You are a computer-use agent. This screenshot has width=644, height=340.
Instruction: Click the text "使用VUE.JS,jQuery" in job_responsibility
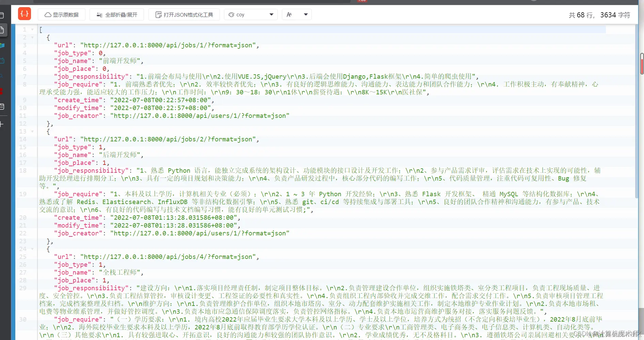click(x=255, y=77)
